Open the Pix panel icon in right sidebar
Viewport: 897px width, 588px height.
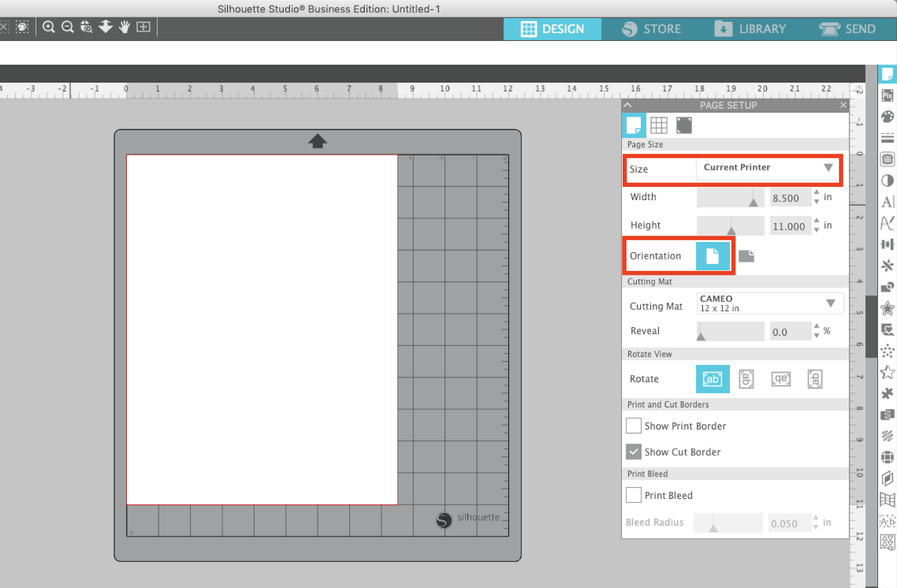pos(887,95)
